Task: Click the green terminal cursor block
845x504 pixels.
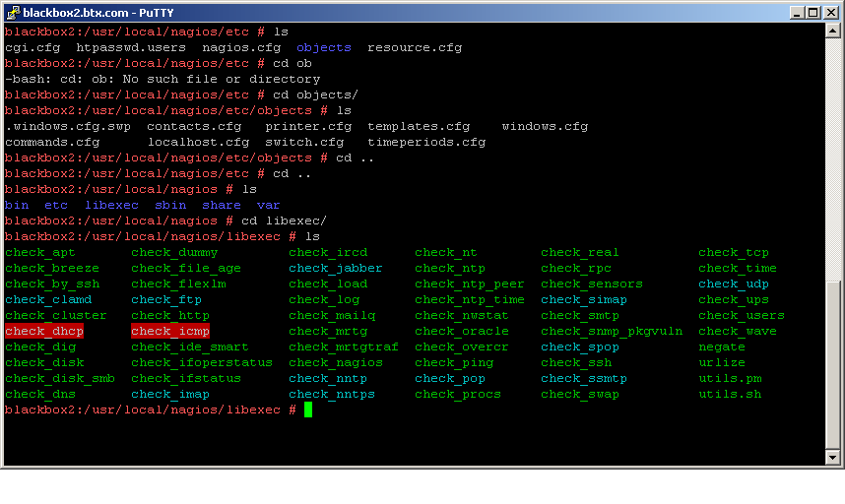Action: [x=308, y=409]
